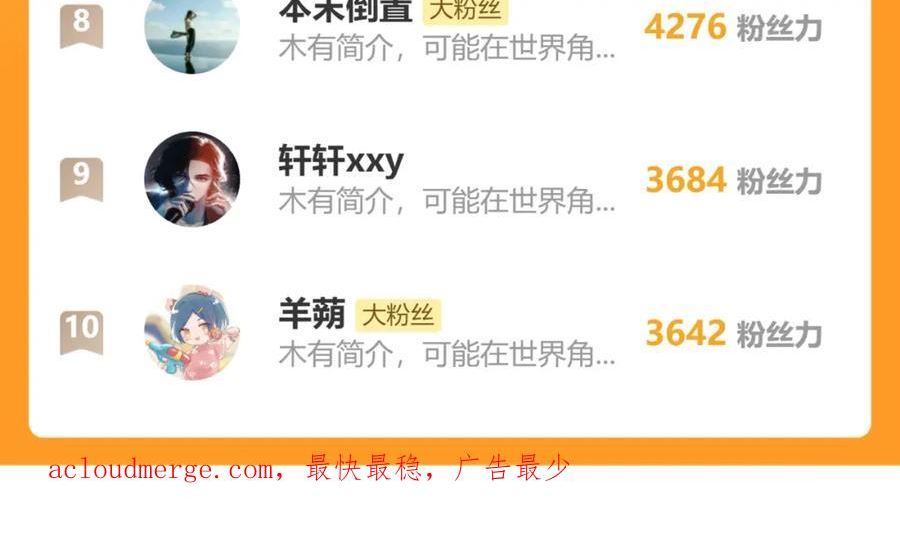Tap the 大粉丝 badge beside 羊蒴

coord(398,315)
